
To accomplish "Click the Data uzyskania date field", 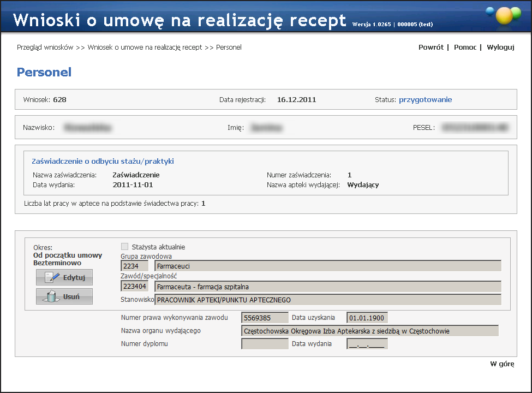I will click(367, 318).
